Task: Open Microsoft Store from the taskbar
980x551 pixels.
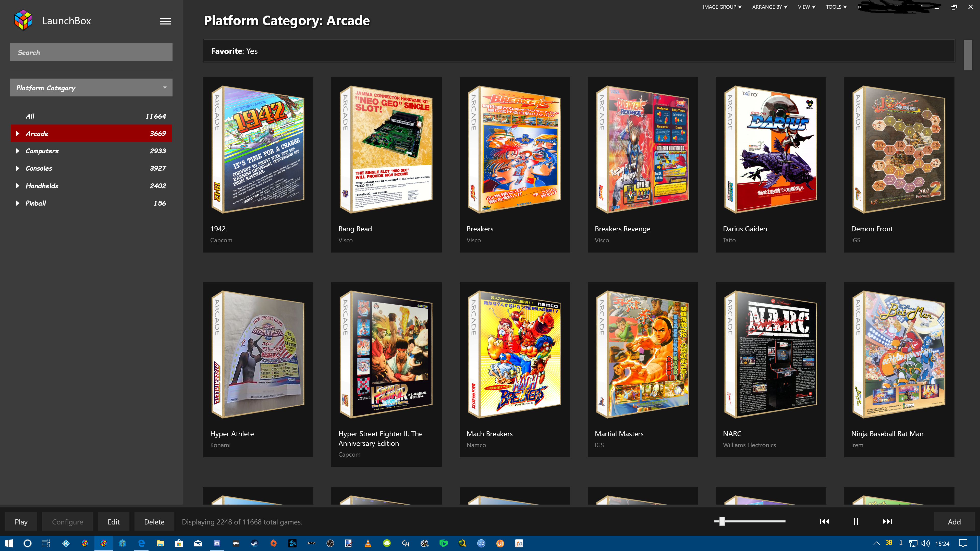Action: (179, 543)
